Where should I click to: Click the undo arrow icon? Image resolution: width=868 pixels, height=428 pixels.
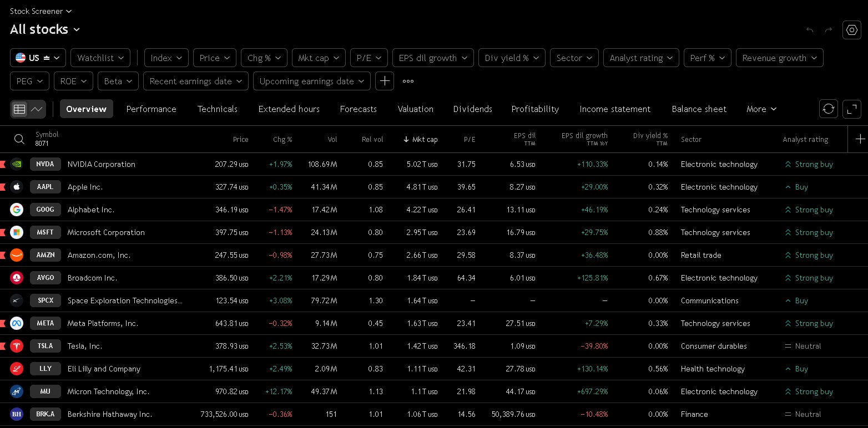coord(810,30)
